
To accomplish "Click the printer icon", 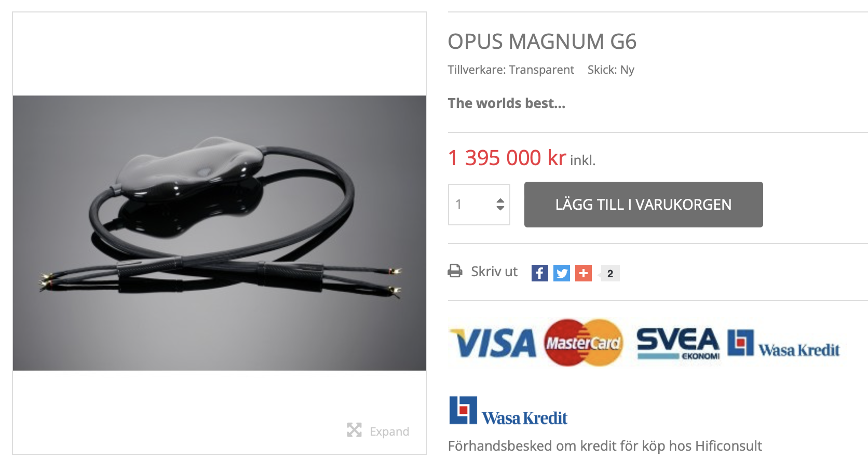I will (x=455, y=271).
